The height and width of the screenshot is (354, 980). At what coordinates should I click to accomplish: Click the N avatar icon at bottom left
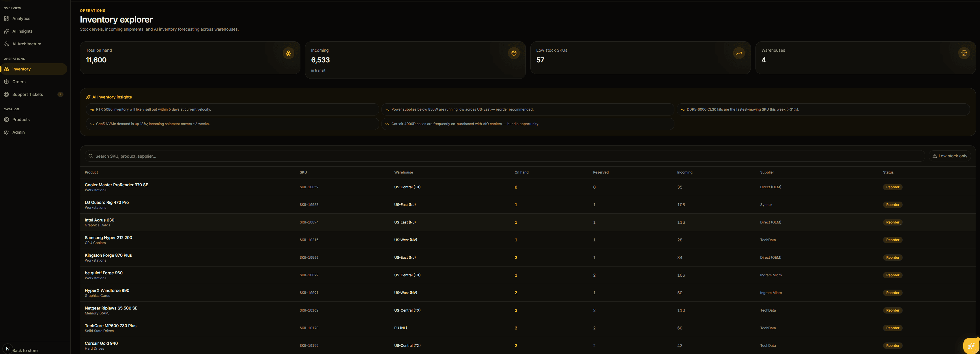[x=8, y=349]
